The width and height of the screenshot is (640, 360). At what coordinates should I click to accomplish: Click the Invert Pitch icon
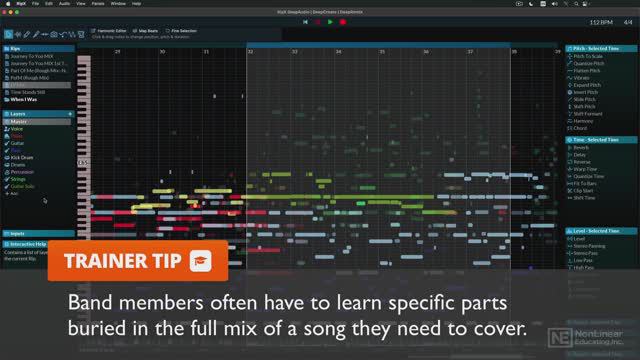click(570, 92)
